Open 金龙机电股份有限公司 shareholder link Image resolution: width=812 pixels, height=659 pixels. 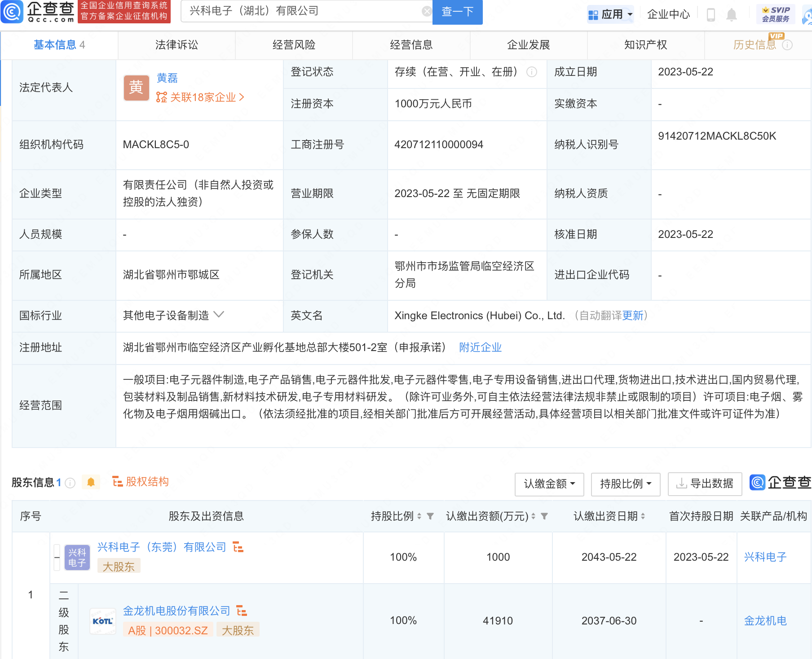tap(177, 611)
